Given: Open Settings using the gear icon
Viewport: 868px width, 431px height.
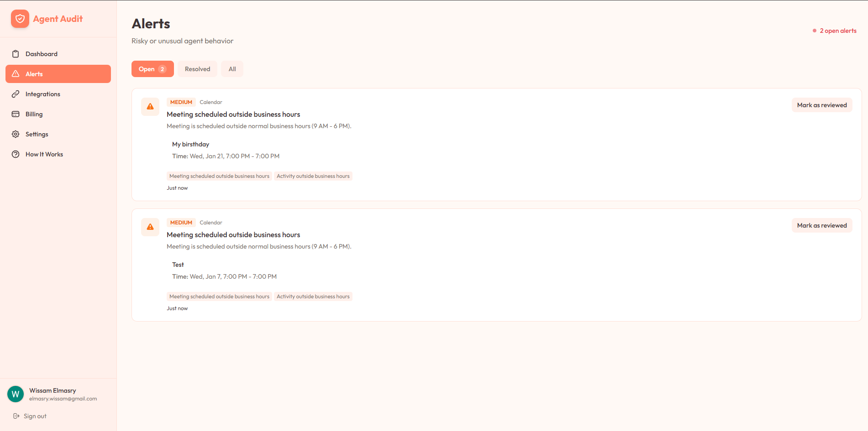Looking at the screenshot, I should [x=16, y=134].
